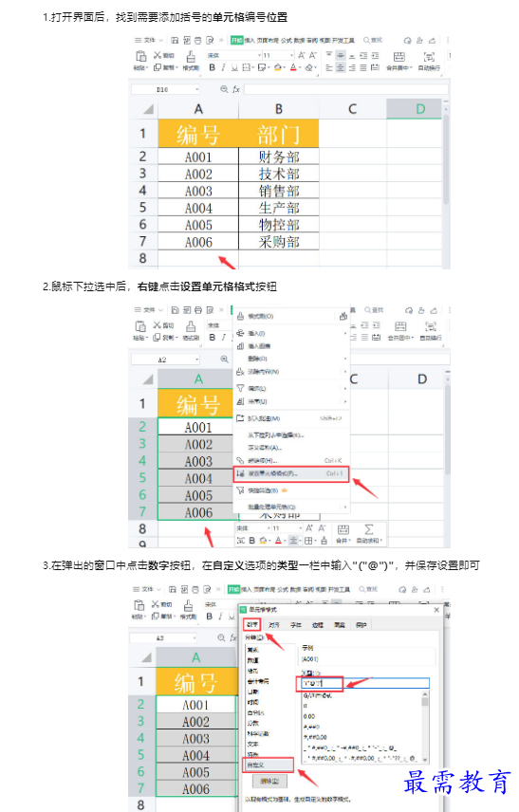Open the 边框 tab in format dialog
The image size is (519, 812).
tap(318, 625)
